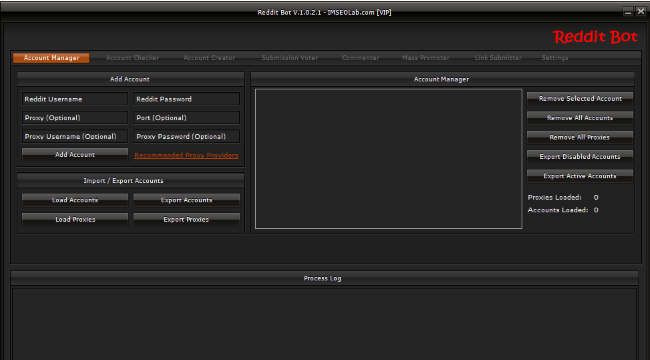Click Remove Selected Account
650x360 pixels.
(580, 98)
